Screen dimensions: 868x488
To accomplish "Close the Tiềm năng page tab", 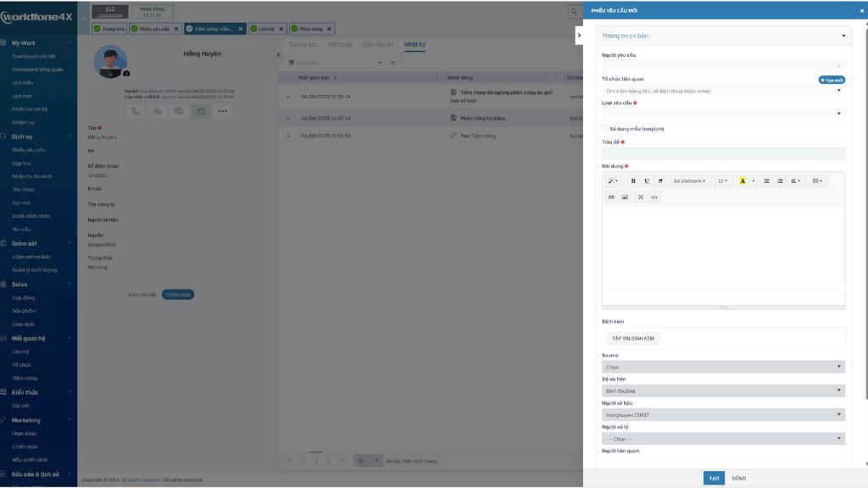I will tap(330, 29).
